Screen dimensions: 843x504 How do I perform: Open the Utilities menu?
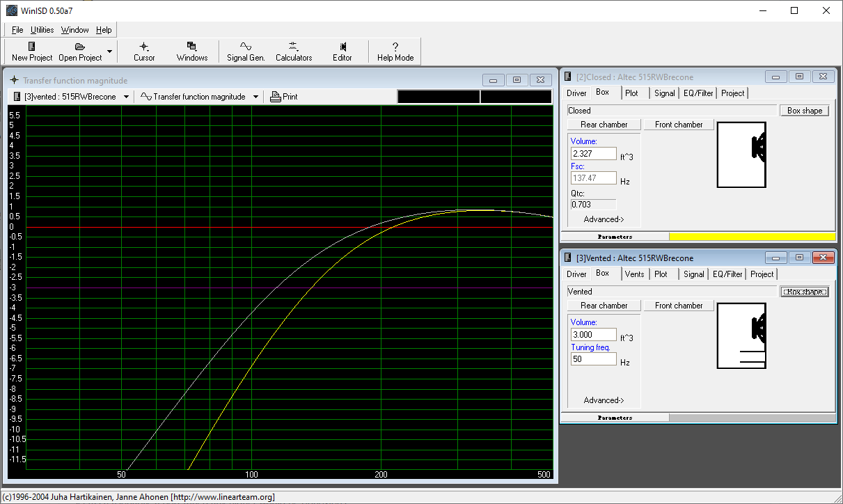[x=42, y=30]
